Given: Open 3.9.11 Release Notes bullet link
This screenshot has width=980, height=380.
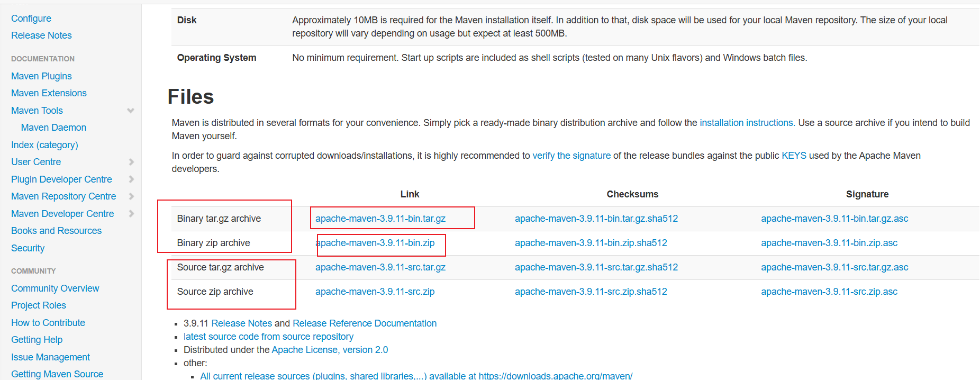Looking at the screenshot, I should (x=241, y=323).
